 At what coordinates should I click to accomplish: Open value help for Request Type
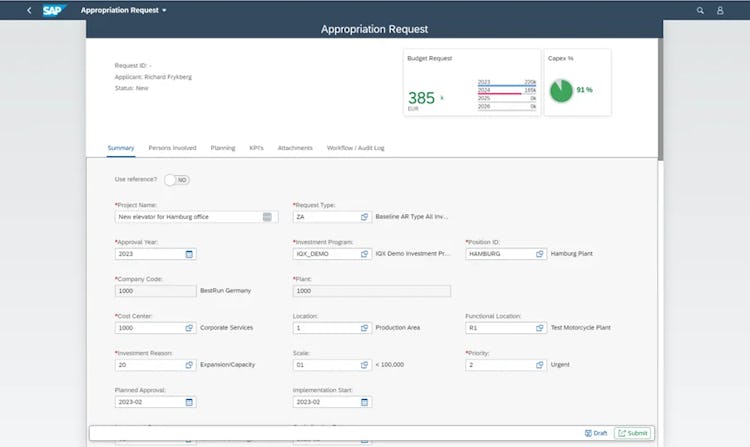[x=364, y=217]
